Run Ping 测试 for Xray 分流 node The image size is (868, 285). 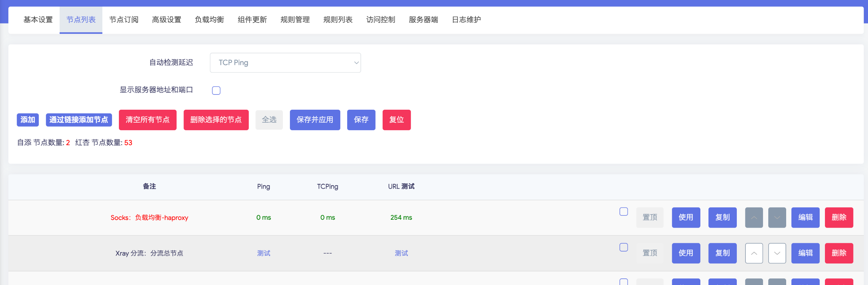[x=263, y=253]
